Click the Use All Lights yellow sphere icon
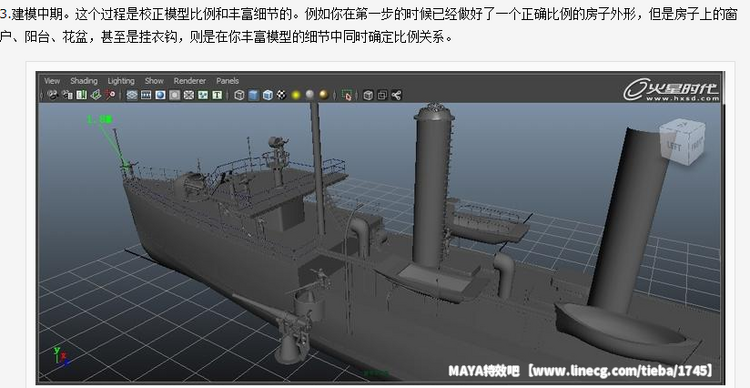This screenshot has height=388, width=750. [296, 95]
